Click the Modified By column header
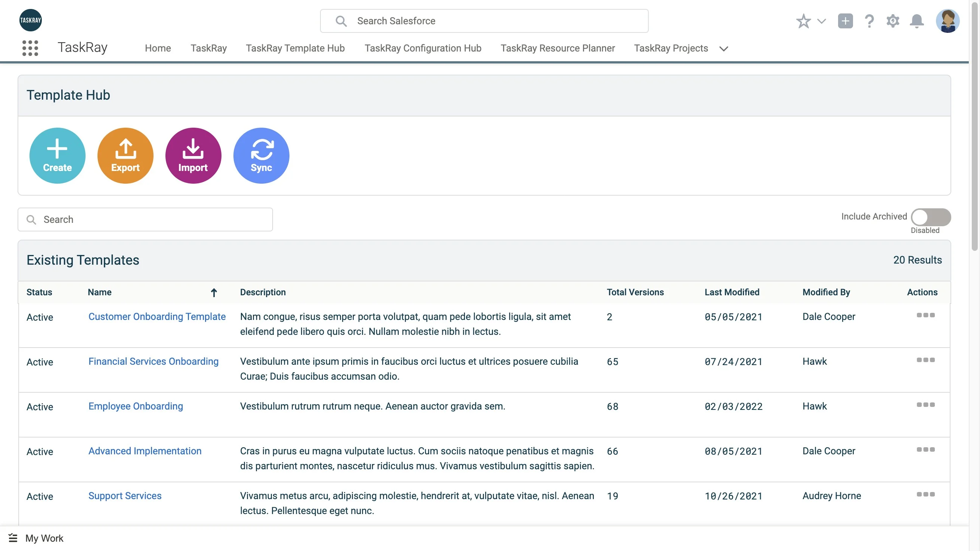 click(826, 292)
